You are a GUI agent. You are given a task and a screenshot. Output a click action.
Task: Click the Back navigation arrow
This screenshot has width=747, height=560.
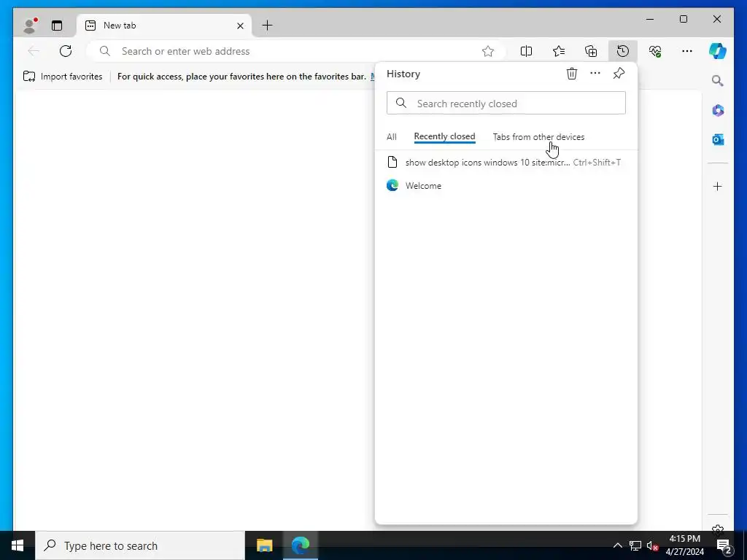[34, 51]
